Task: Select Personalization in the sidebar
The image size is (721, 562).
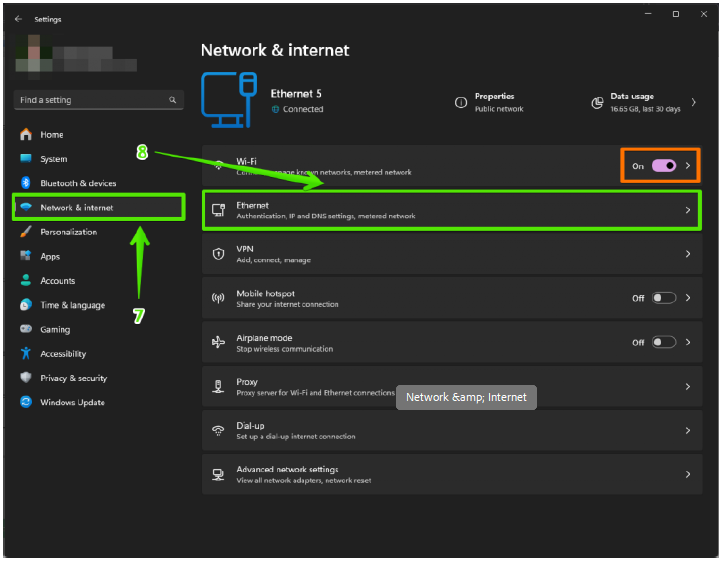Action: [68, 232]
